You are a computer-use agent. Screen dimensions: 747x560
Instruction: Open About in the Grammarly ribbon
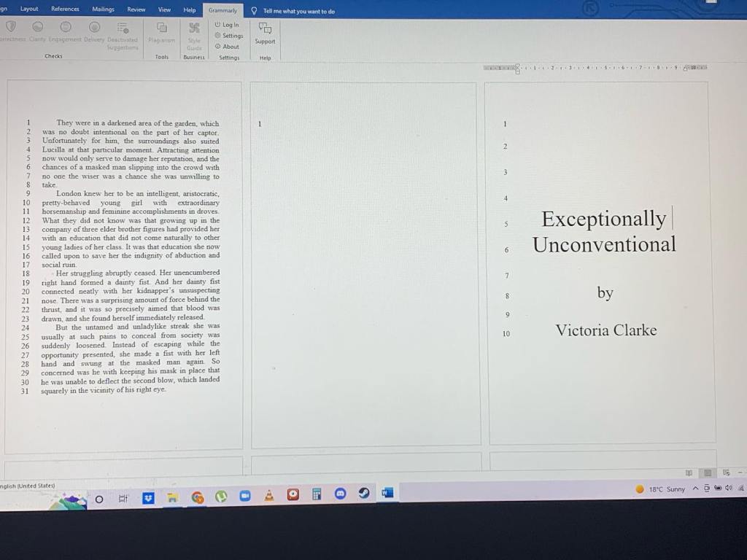click(227, 47)
